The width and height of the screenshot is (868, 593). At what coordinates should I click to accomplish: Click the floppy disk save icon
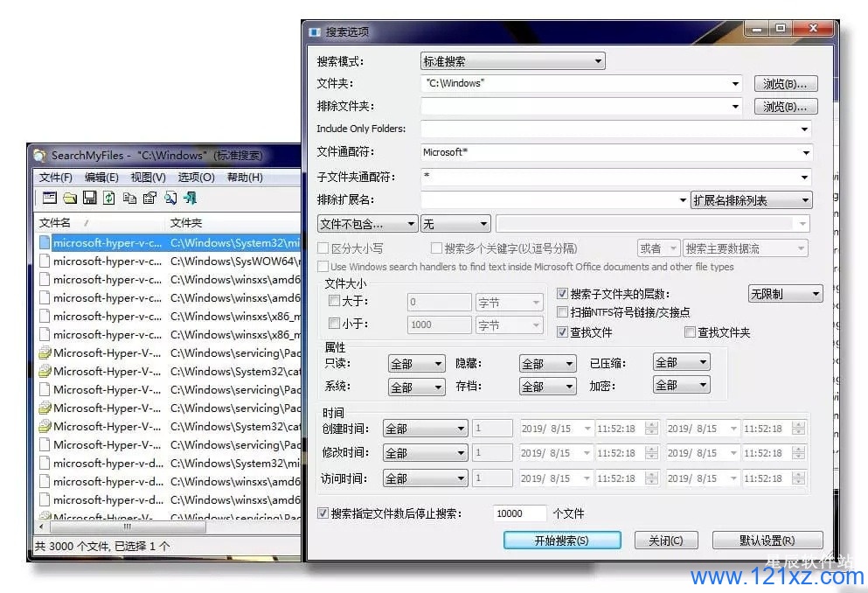pyautogui.click(x=90, y=198)
